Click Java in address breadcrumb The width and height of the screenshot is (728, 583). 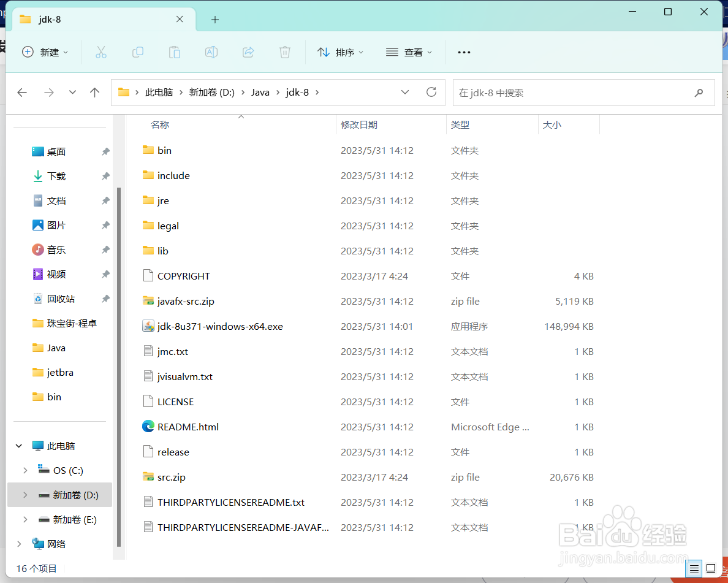(x=260, y=93)
